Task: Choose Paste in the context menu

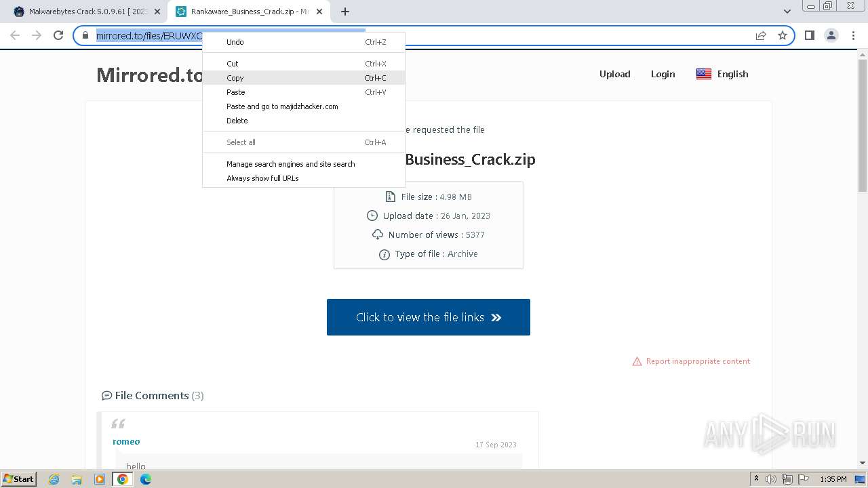Action: (304, 92)
